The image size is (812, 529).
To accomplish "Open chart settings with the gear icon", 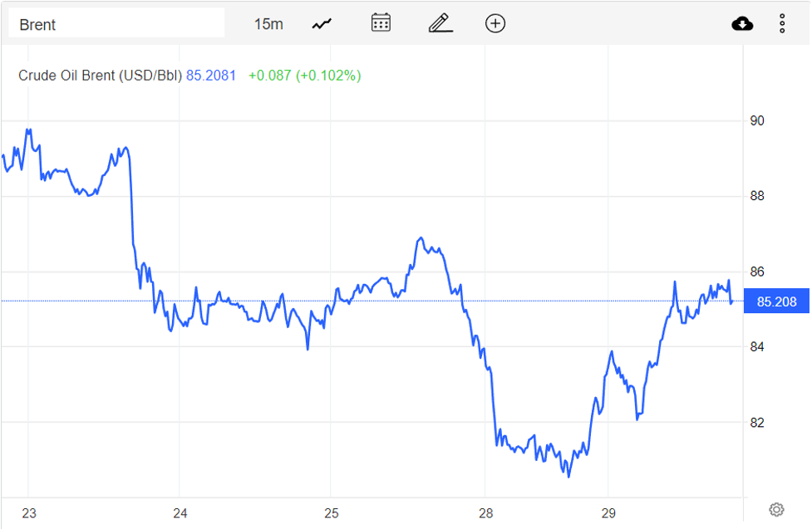I will [776, 509].
